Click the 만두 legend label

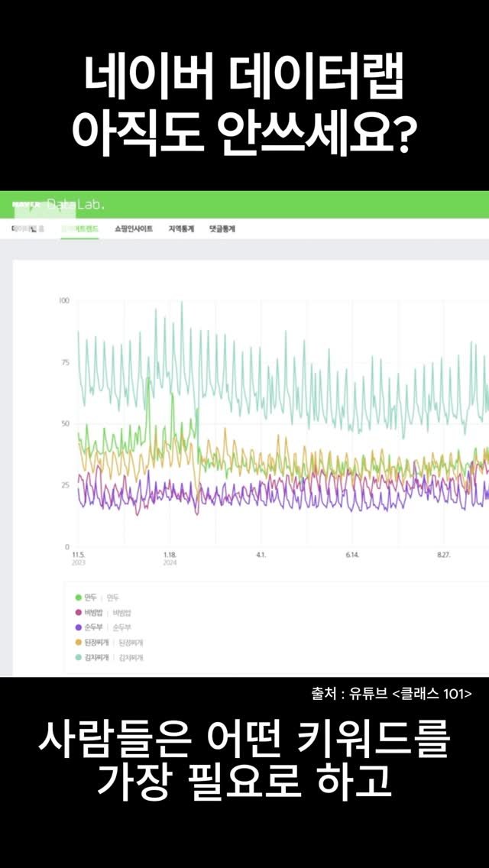[92, 597]
